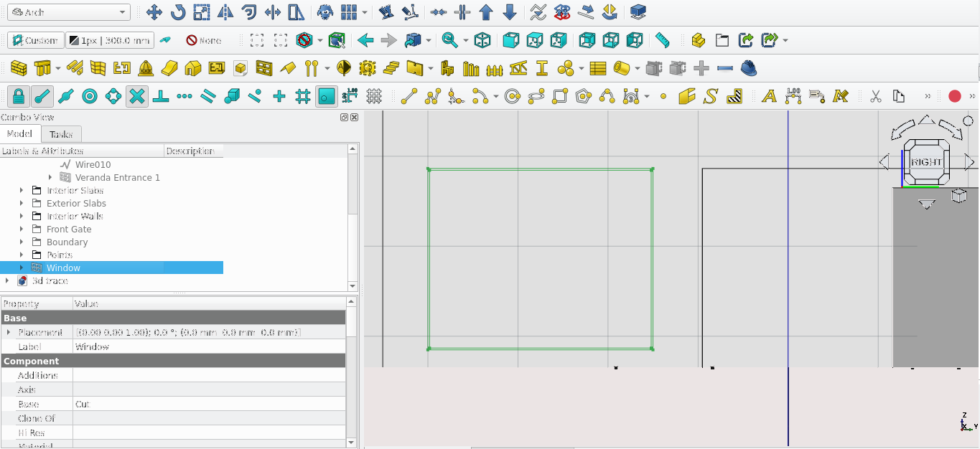Click the Arch Stairs tool
The width and height of the screenshot is (980, 449).
pyautogui.click(x=391, y=68)
